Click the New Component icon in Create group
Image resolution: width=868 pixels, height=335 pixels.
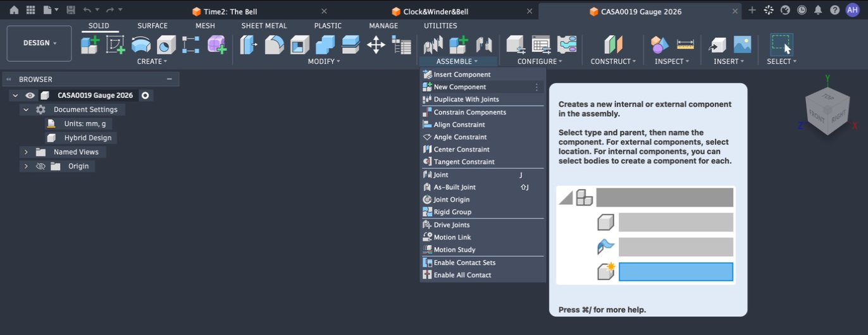click(x=90, y=45)
